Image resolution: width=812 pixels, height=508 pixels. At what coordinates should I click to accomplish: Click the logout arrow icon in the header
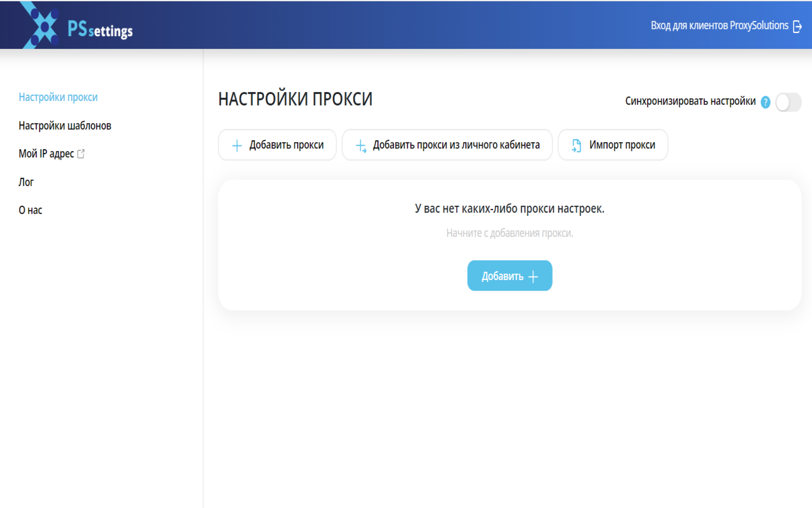click(797, 27)
